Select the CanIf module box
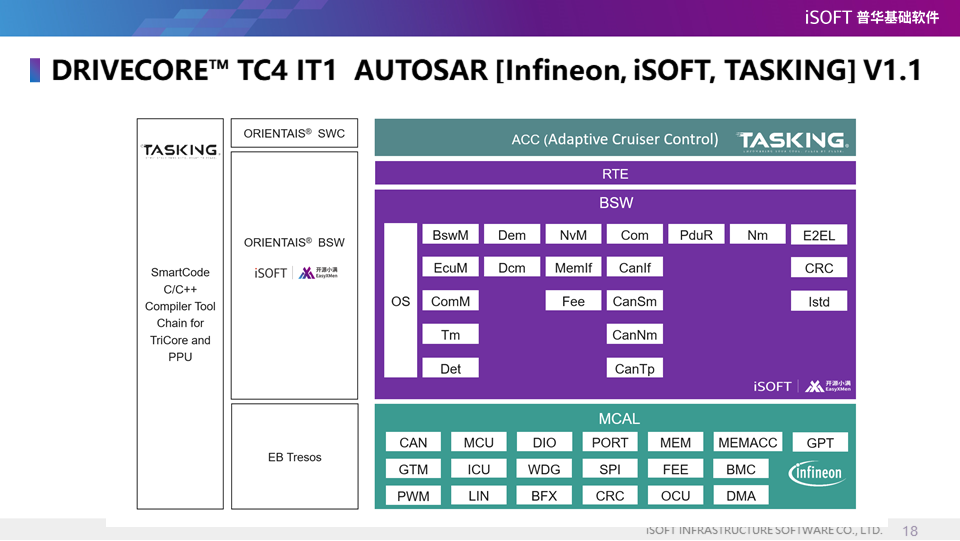 click(x=634, y=267)
